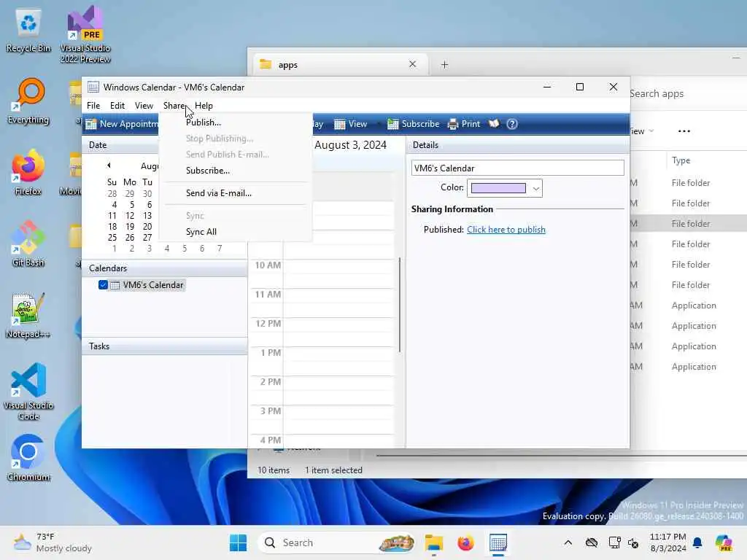Click the taskbar clock showing 11:17 PM
747x560 pixels.
668,542
